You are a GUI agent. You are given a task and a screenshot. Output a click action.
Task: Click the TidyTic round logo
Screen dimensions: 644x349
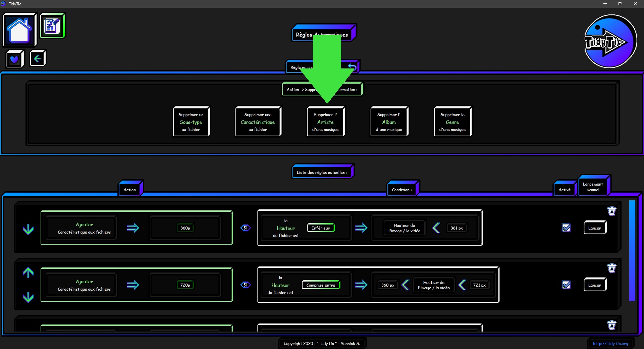tap(610, 41)
